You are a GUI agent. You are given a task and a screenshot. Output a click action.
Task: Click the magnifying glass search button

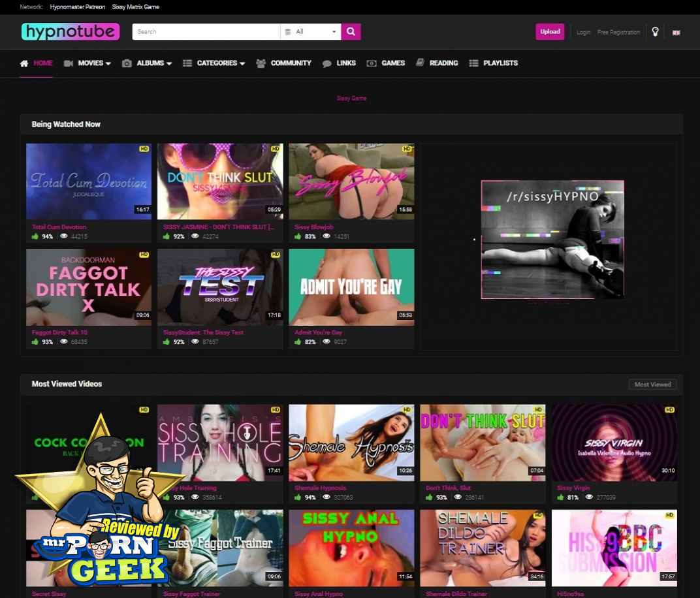tap(351, 32)
